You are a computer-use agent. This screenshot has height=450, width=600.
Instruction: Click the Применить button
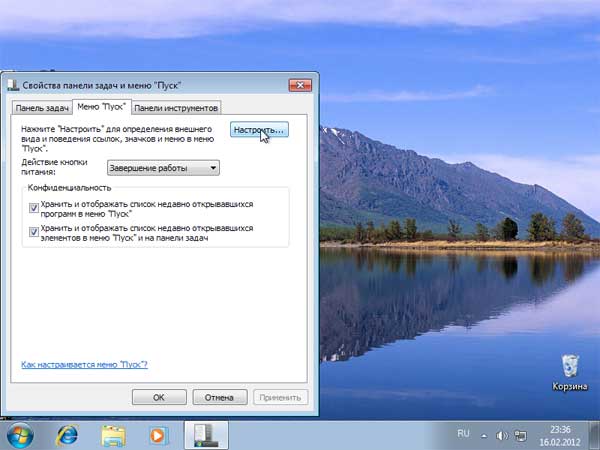[280, 397]
